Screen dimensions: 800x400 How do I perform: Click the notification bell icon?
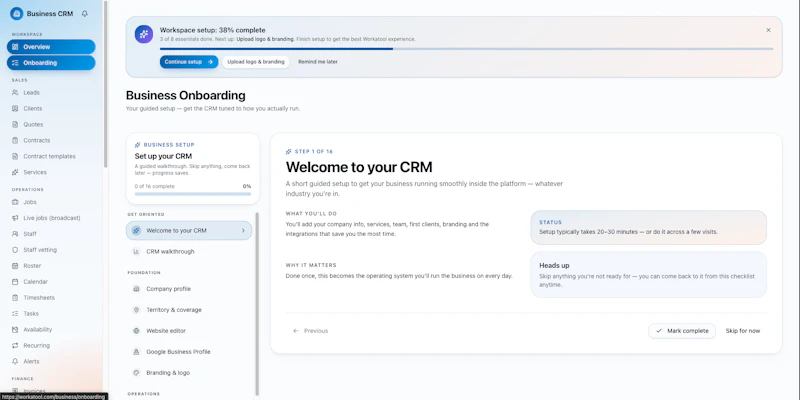(x=85, y=14)
